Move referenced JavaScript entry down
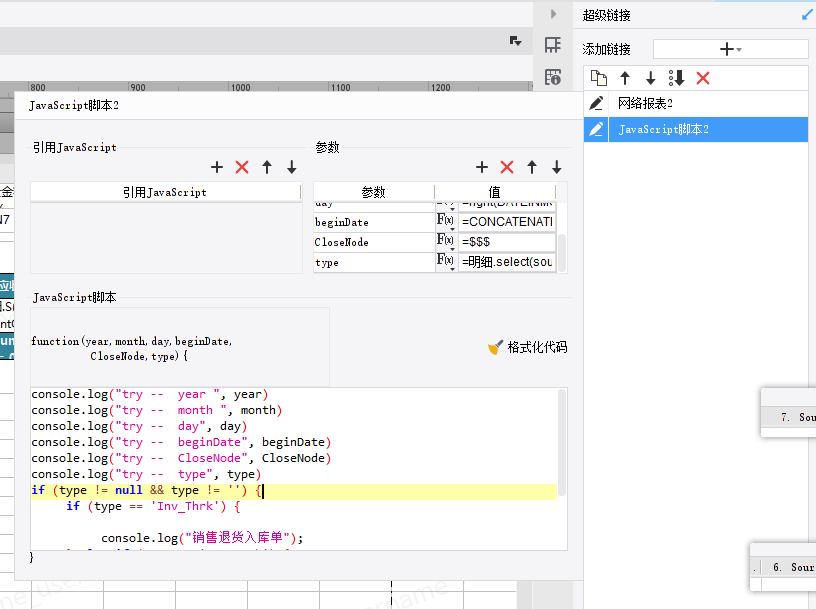Viewport: 816px width, 609px height. point(292,167)
